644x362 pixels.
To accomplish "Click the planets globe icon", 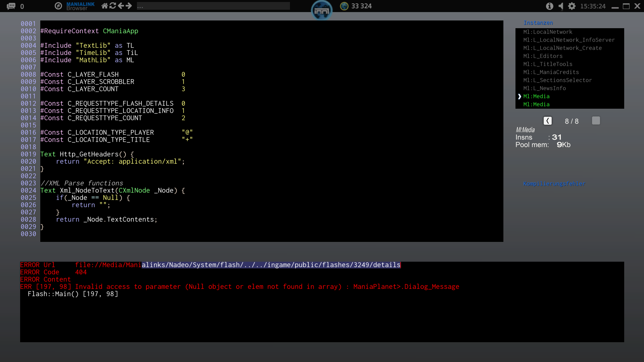I will (344, 6).
